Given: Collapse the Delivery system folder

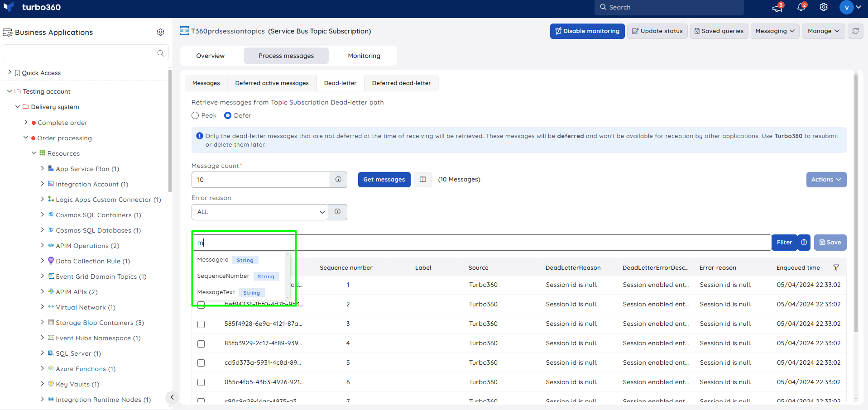Looking at the screenshot, I should click(x=18, y=106).
